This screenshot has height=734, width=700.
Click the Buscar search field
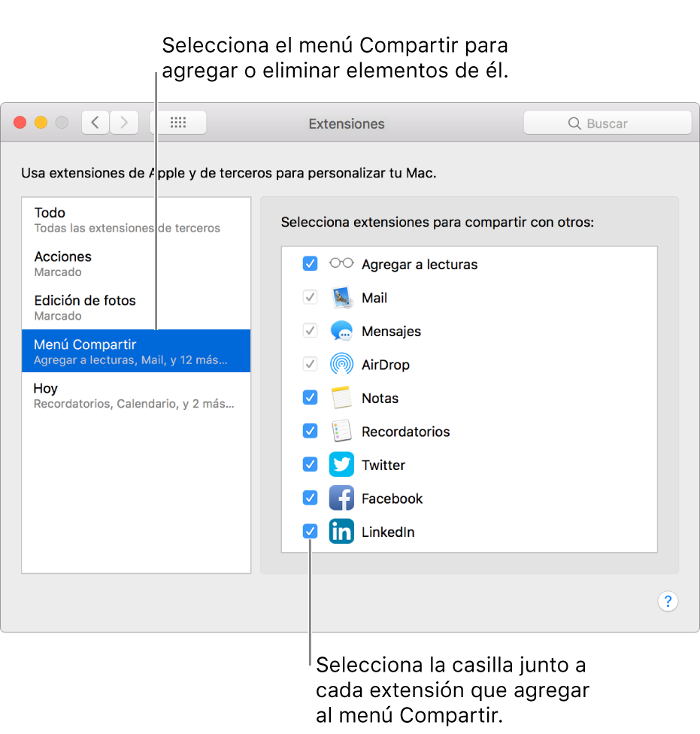click(607, 122)
